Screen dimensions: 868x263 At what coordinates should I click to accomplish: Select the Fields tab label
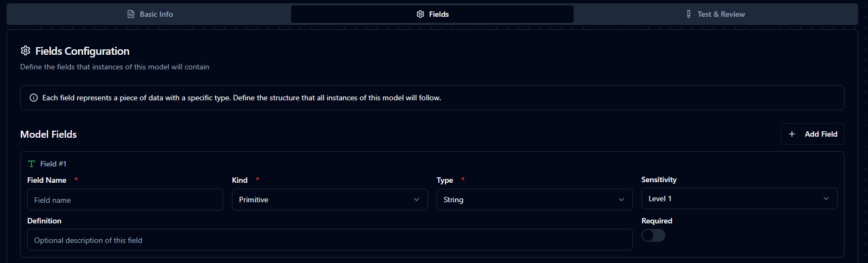click(438, 14)
